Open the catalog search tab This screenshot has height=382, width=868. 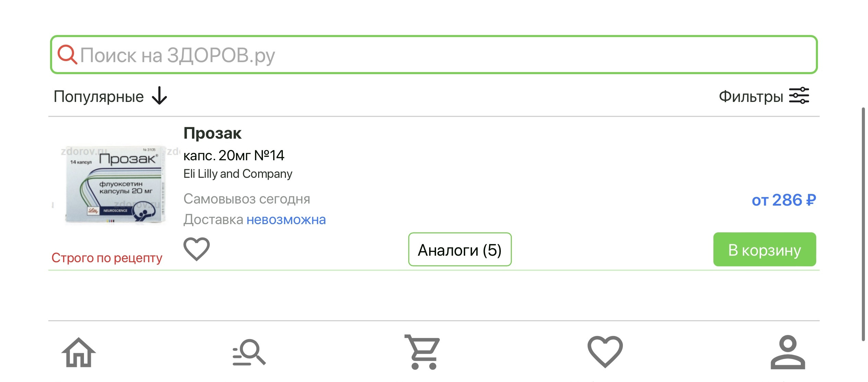click(249, 352)
